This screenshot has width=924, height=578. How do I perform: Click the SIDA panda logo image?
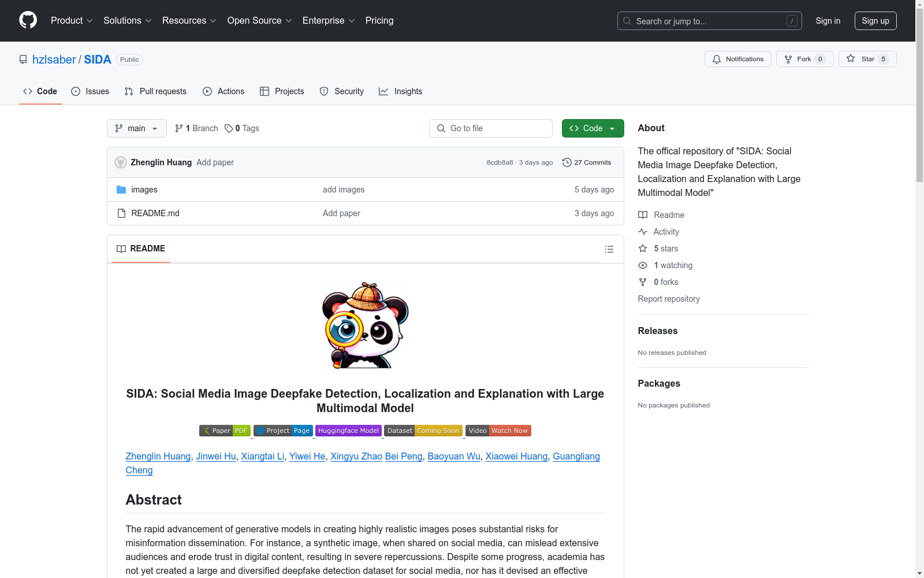coord(366,325)
